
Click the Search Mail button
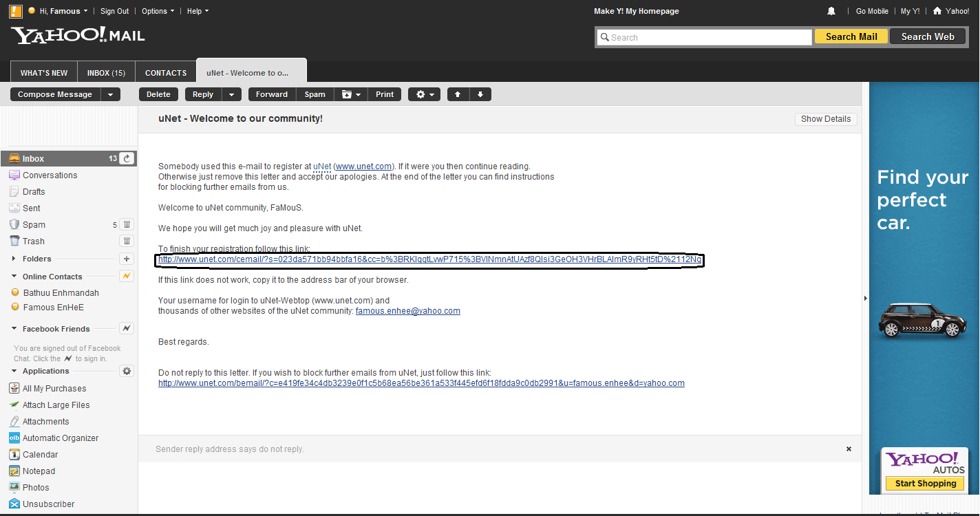(x=851, y=36)
